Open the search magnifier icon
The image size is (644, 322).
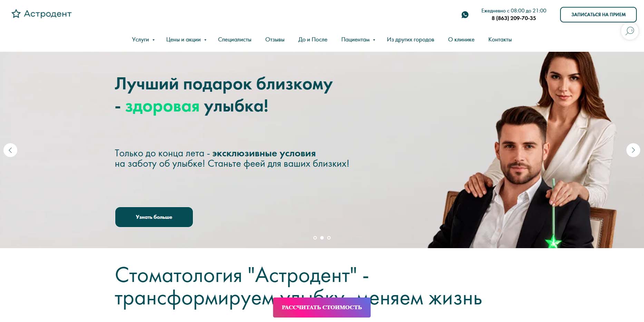[x=630, y=31]
